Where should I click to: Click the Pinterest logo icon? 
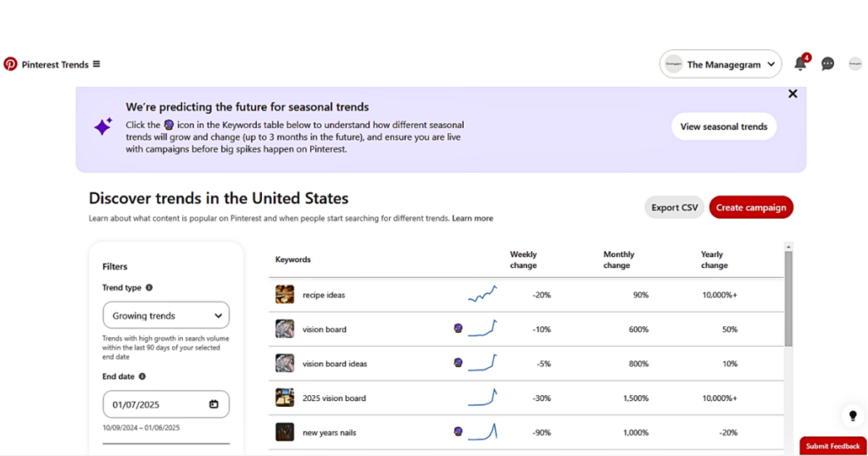click(x=10, y=64)
